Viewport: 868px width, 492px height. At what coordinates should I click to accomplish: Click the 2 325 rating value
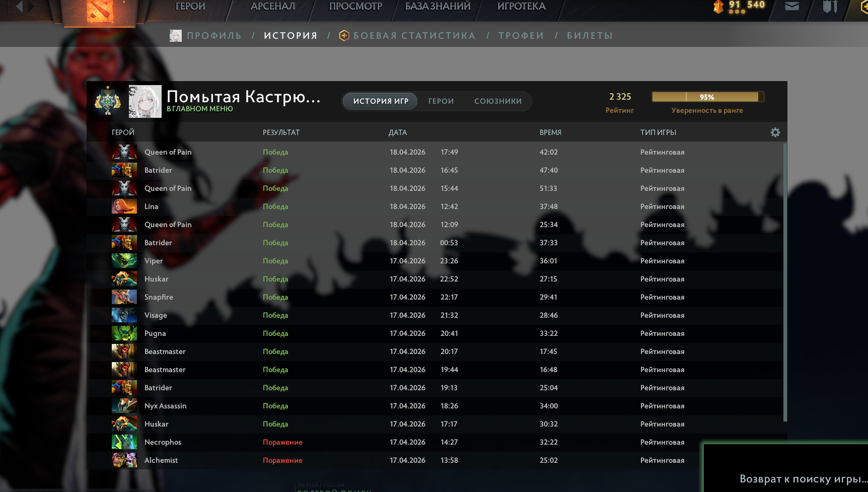(620, 97)
